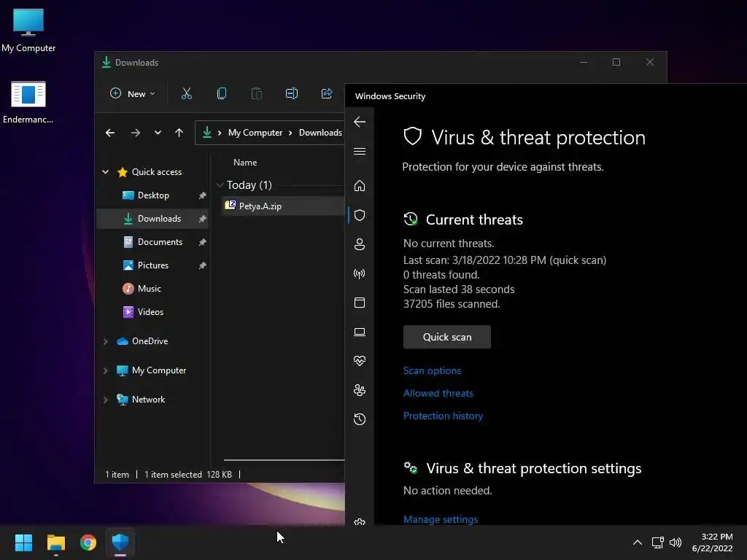Click the chevron before My Computer in address bar
This screenshot has width=747, height=560.
coord(219,133)
